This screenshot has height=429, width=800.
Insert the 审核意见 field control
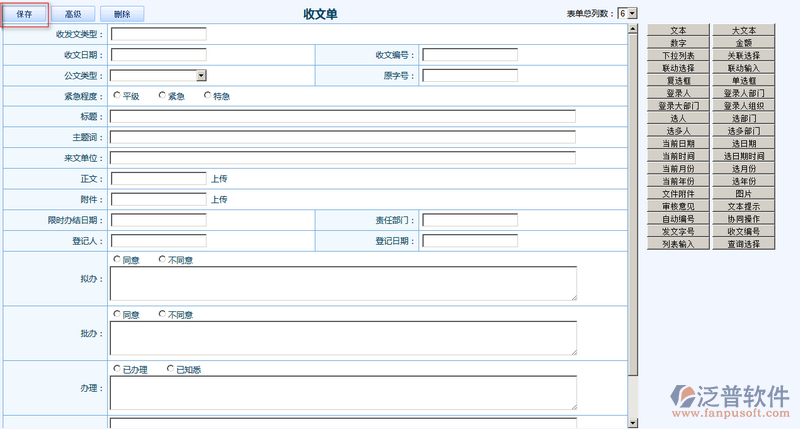(678, 206)
